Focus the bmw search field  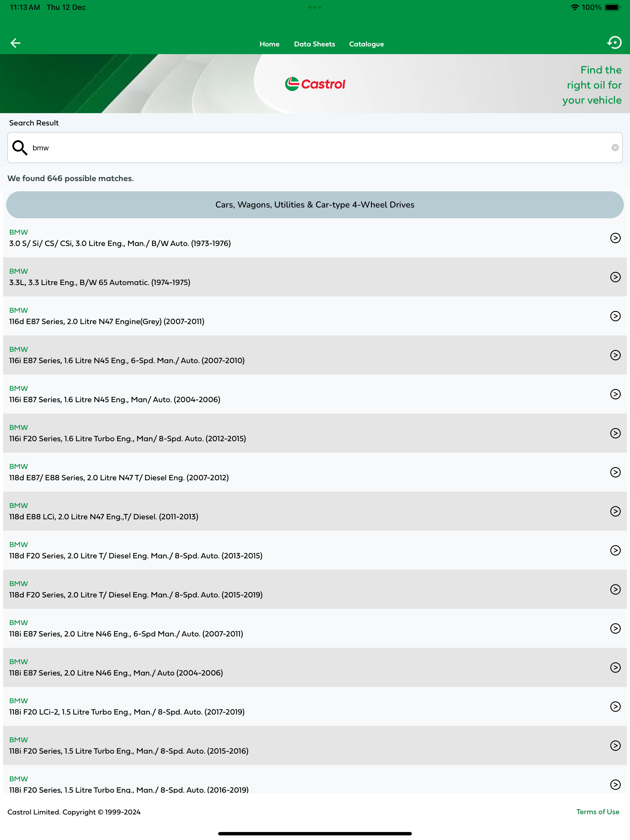coord(315,148)
